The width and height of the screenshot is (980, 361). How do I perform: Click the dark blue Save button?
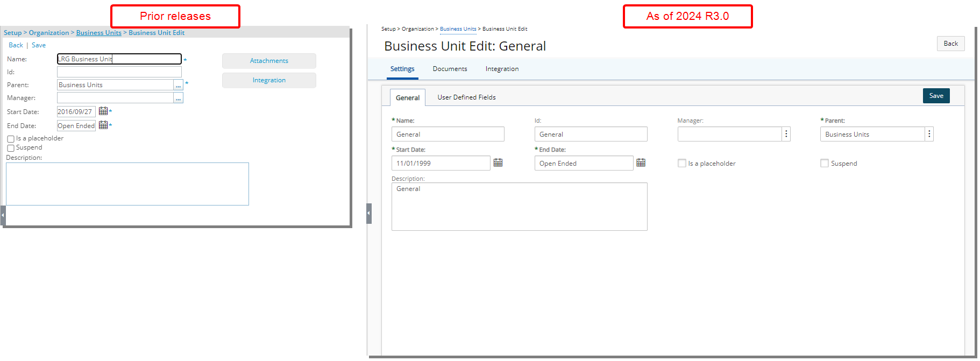[x=936, y=96]
